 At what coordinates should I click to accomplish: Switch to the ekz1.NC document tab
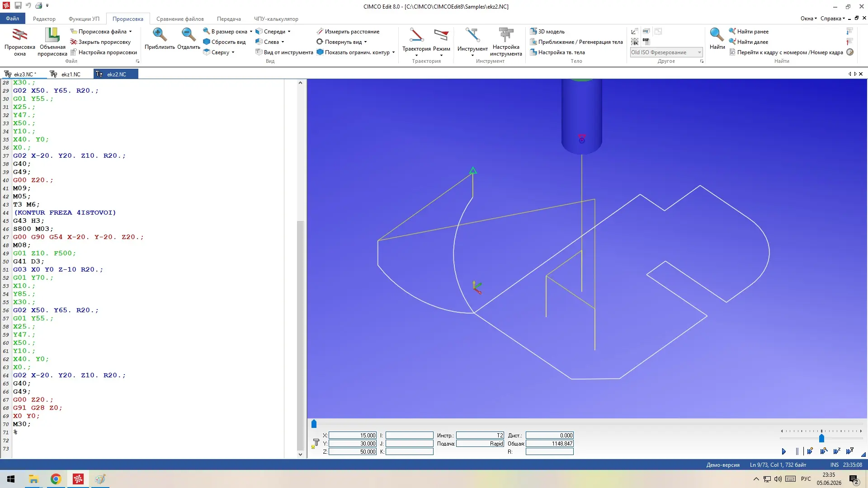click(x=71, y=74)
